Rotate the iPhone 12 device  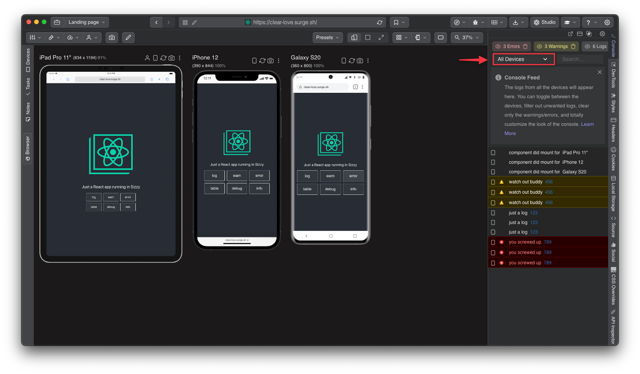[x=254, y=60]
